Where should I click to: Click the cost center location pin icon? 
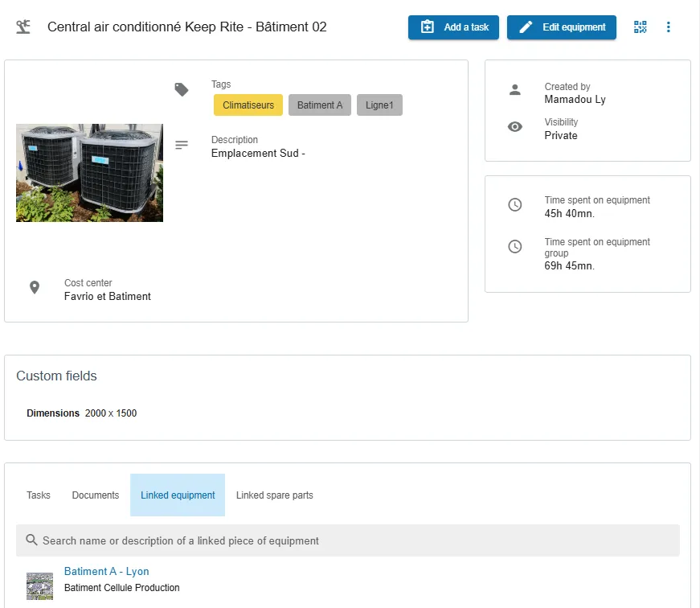[x=35, y=287]
